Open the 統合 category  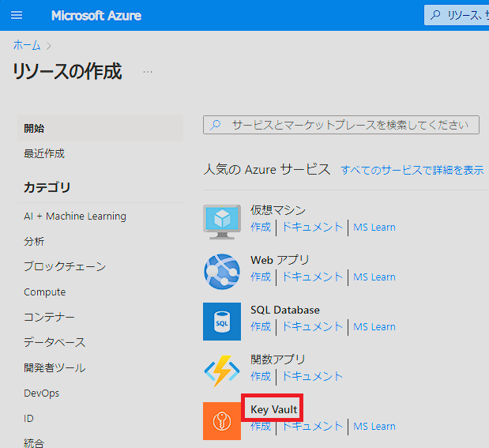(x=34, y=443)
